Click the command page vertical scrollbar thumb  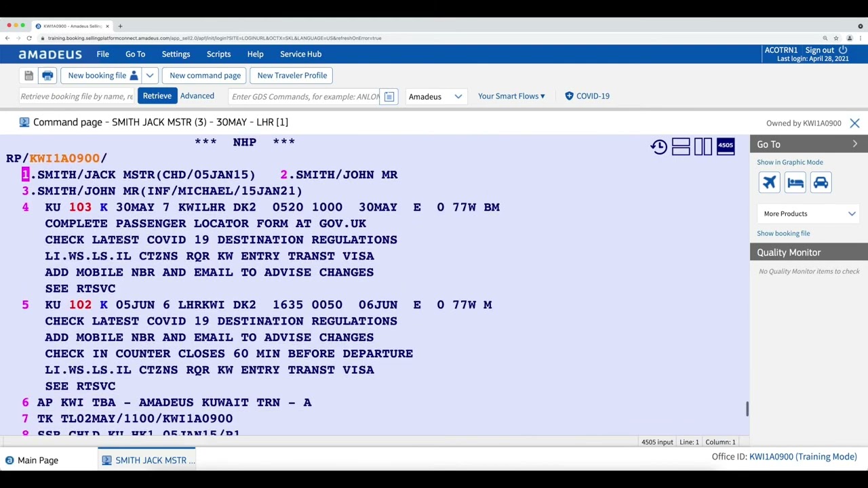[x=747, y=409]
